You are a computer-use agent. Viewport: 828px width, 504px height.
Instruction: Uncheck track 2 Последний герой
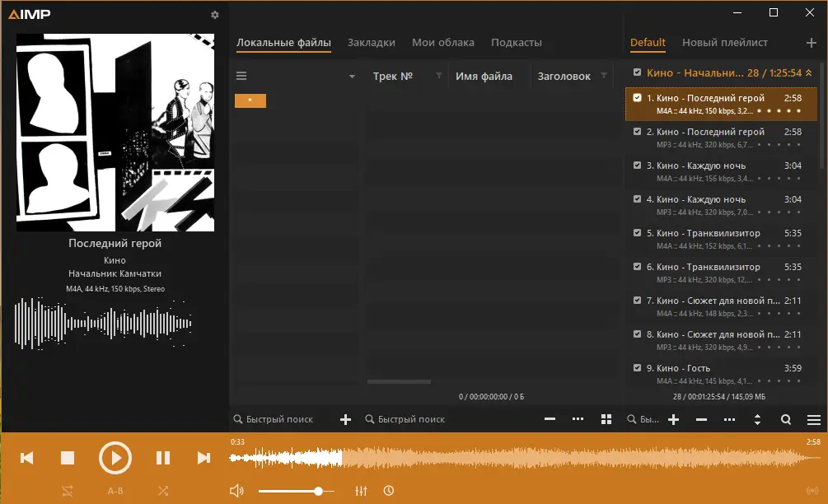pos(638,132)
